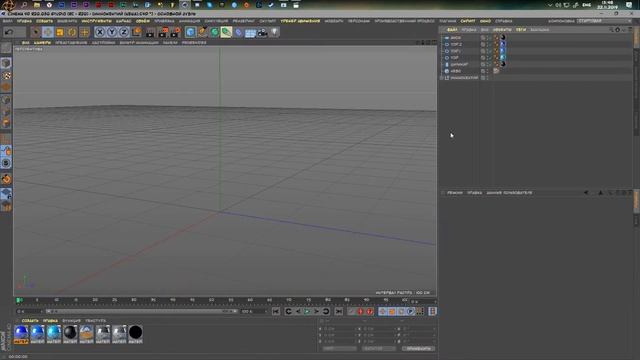
Task: Expand the last null object in tree
Action: [x=442, y=78]
